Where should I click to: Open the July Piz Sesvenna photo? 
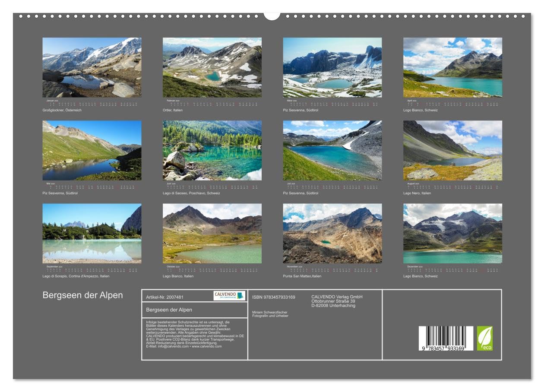click(x=332, y=150)
